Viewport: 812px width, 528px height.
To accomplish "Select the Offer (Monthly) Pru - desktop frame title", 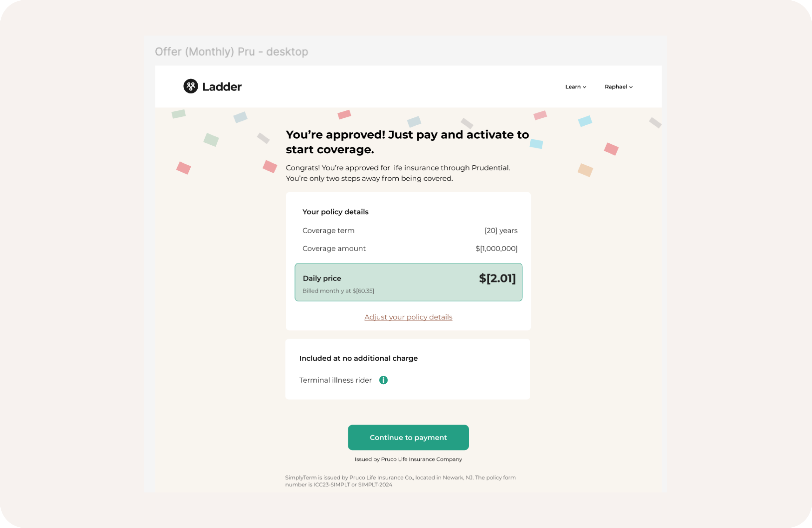I will pyautogui.click(x=231, y=51).
